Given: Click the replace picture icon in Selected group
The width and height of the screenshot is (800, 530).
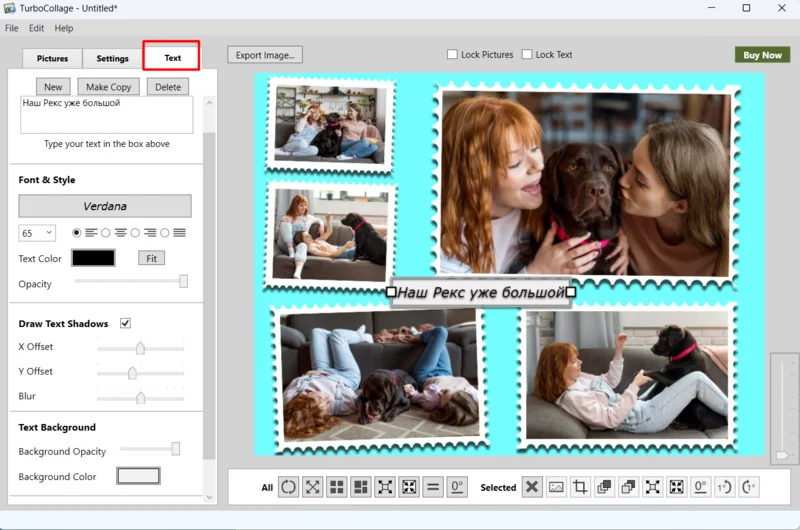Looking at the screenshot, I should [556, 487].
